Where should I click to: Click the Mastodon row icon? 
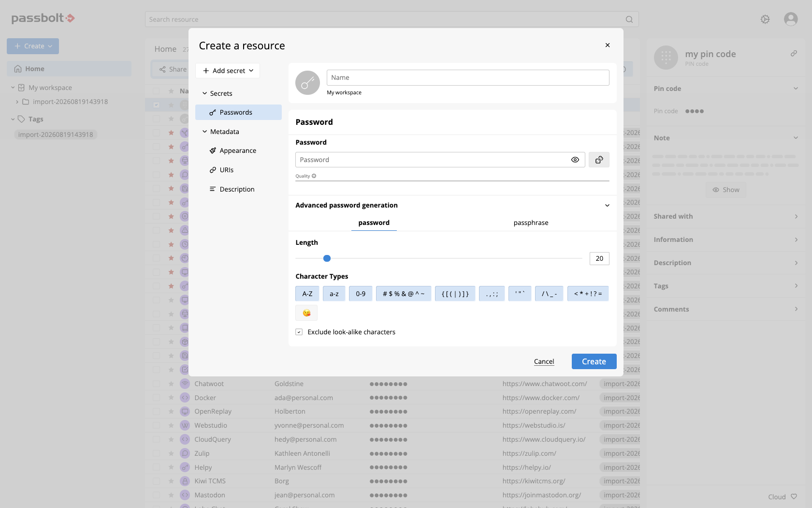pos(185,495)
